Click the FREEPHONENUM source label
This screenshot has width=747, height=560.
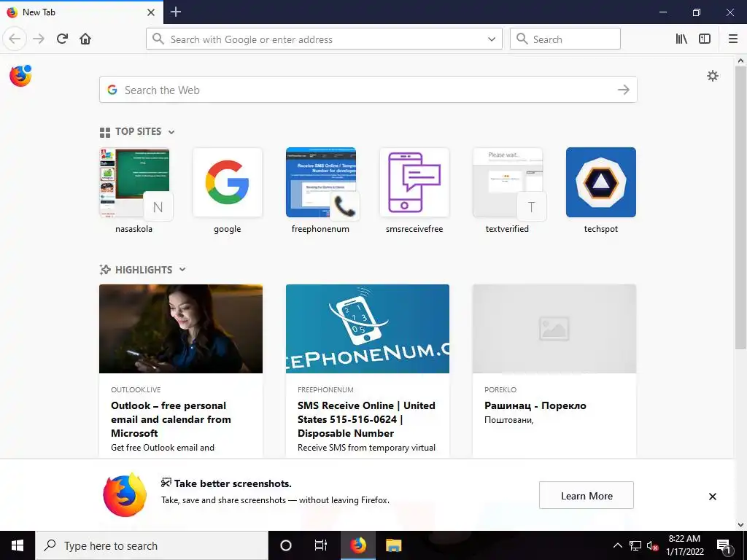[x=325, y=389]
